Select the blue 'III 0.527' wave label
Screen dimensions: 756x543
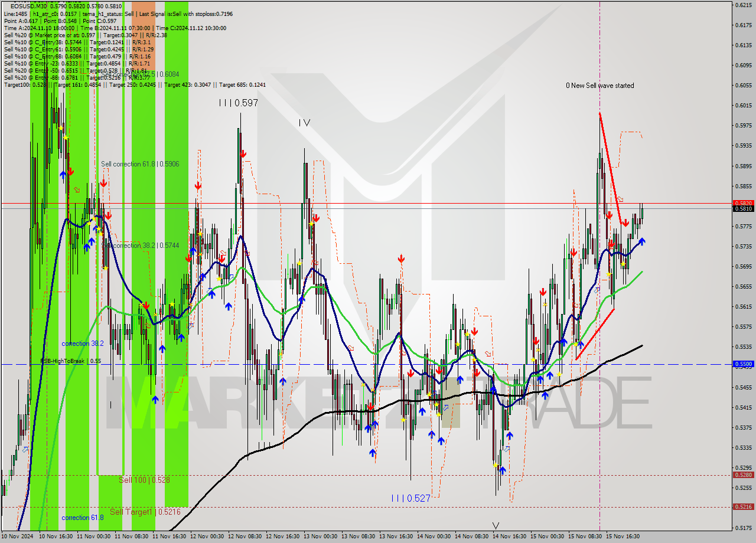coord(410,498)
